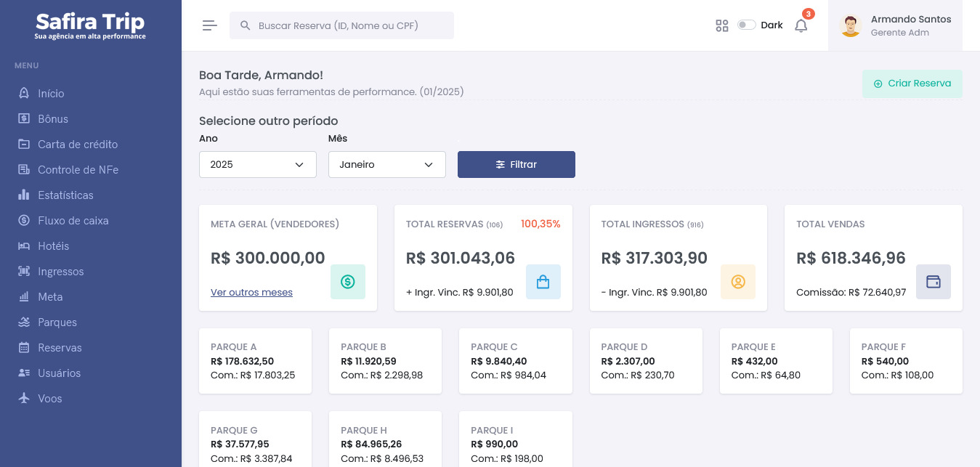Open the Hotéis menu item

tap(53, 246)
